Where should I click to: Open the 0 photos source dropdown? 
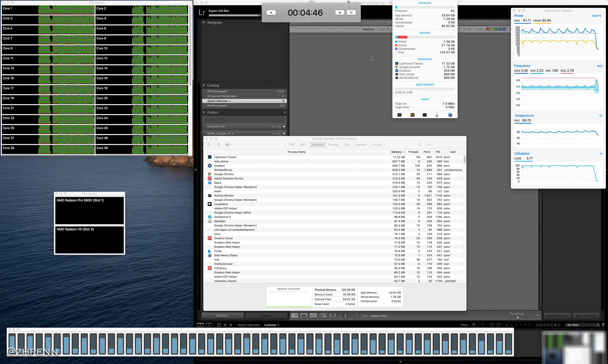271,325
